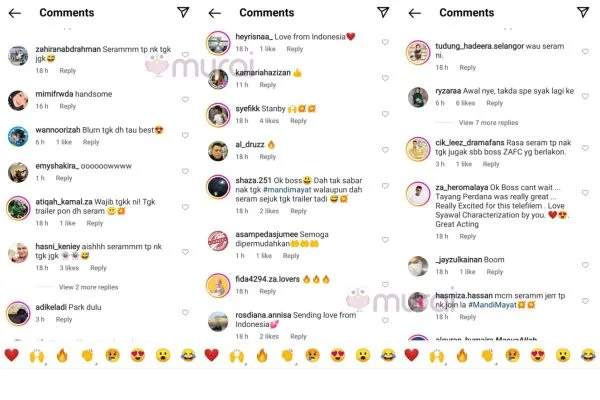Insert heart-eyes emoji in the right panel bar

click(538, 355)
